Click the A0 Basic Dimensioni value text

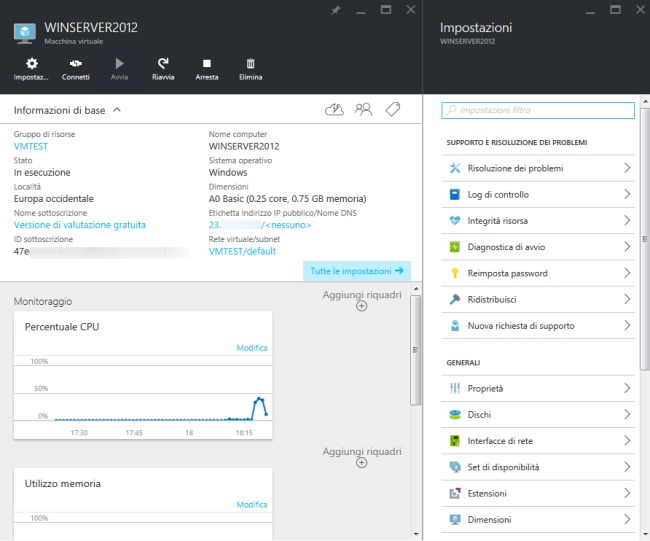(x=287, y=199)
